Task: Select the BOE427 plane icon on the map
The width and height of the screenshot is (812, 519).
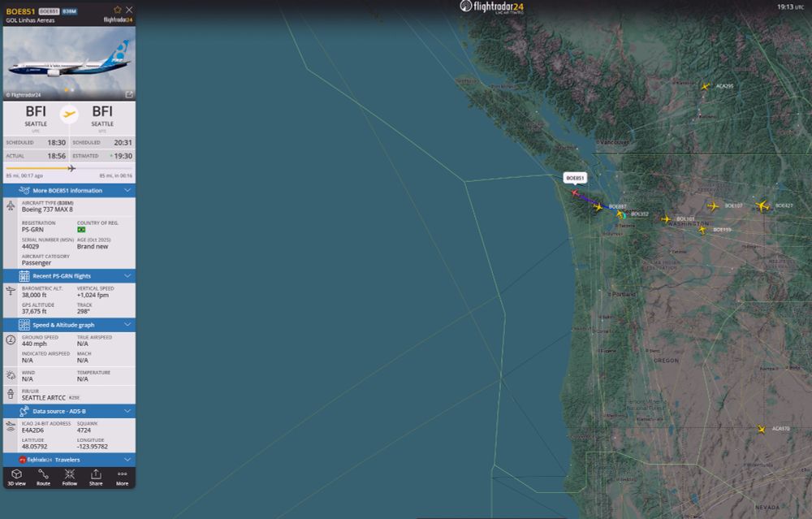Action: [762, 205]
